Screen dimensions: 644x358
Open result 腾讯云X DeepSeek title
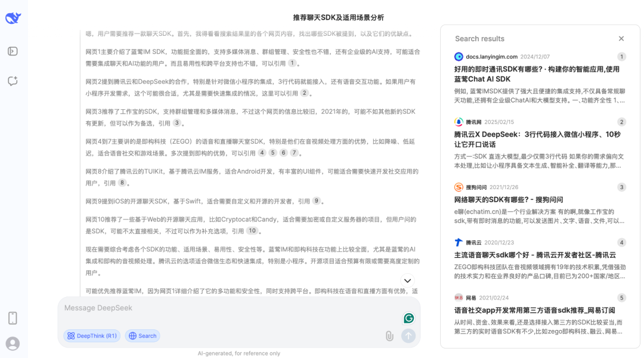click(537, 140)
